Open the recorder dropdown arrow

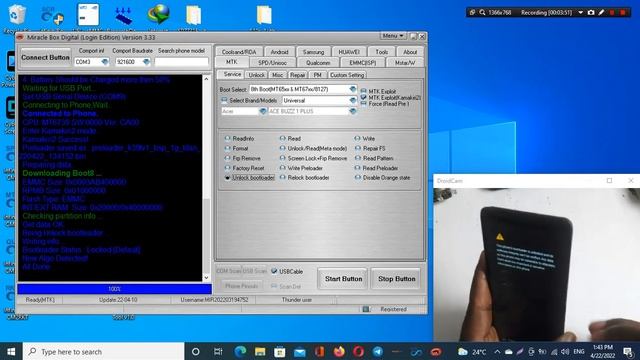[580, 13]
